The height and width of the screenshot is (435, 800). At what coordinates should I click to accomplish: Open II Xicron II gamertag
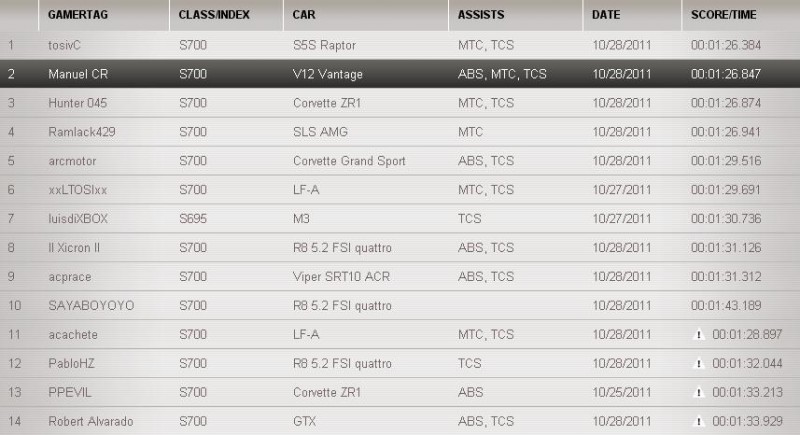tap(75, 248)
